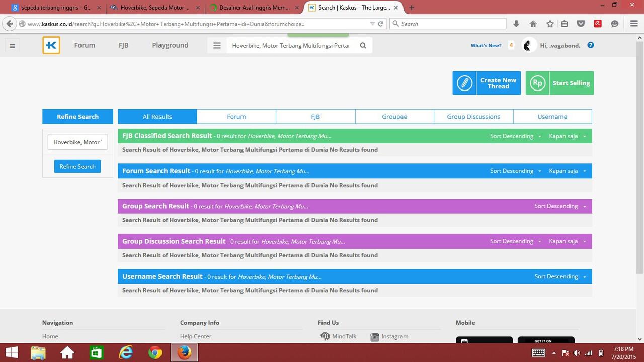Screen dimensions: 644x362
Task: Open File Explorer from taskbar
Action: (x=38, y=352)
